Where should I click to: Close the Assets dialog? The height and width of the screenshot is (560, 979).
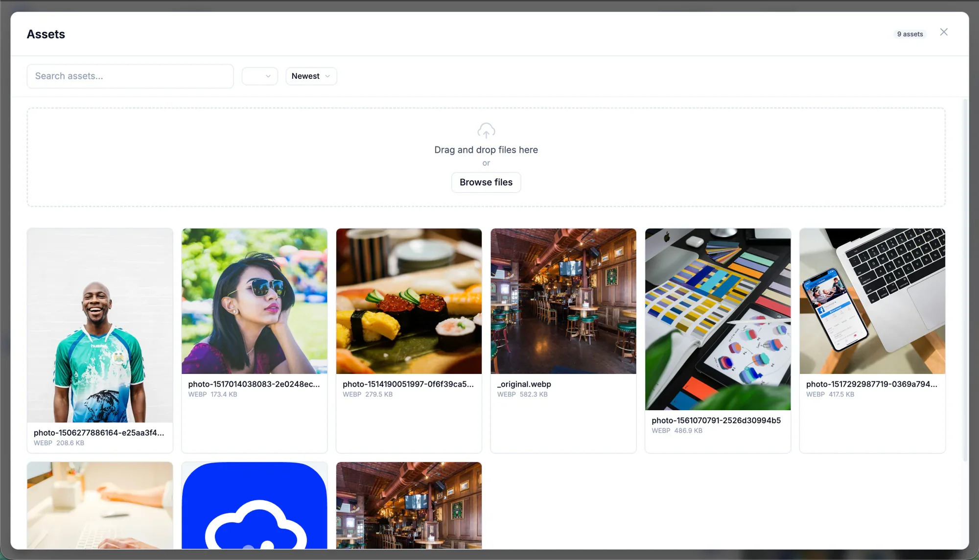pos(944,32)
